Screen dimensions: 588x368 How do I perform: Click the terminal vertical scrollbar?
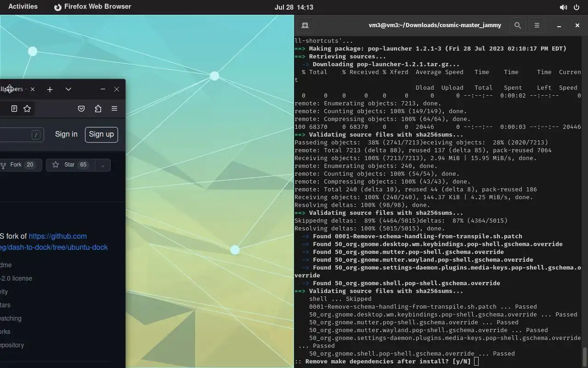(585, 356)
